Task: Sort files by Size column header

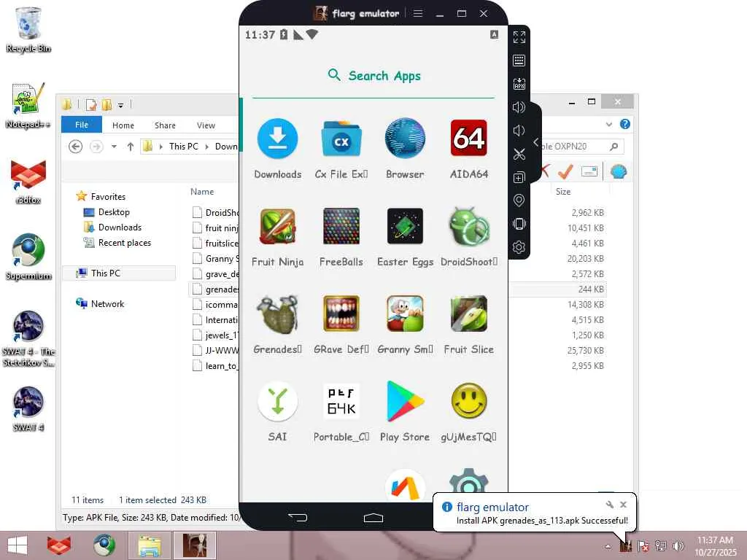Action: (563, 192)
